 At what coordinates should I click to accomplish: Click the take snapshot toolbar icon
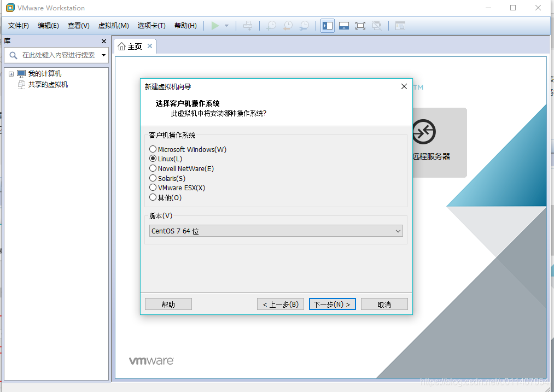(x=271, y=26)
